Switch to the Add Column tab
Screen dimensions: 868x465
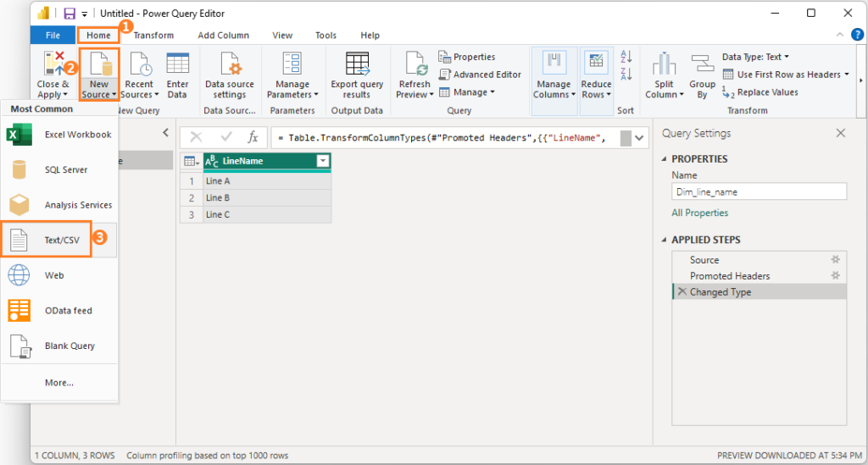click(x=224, y=36)
